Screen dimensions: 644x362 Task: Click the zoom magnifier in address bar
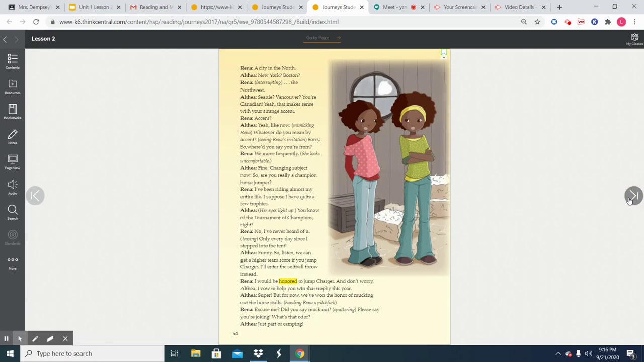click(524, 22)
